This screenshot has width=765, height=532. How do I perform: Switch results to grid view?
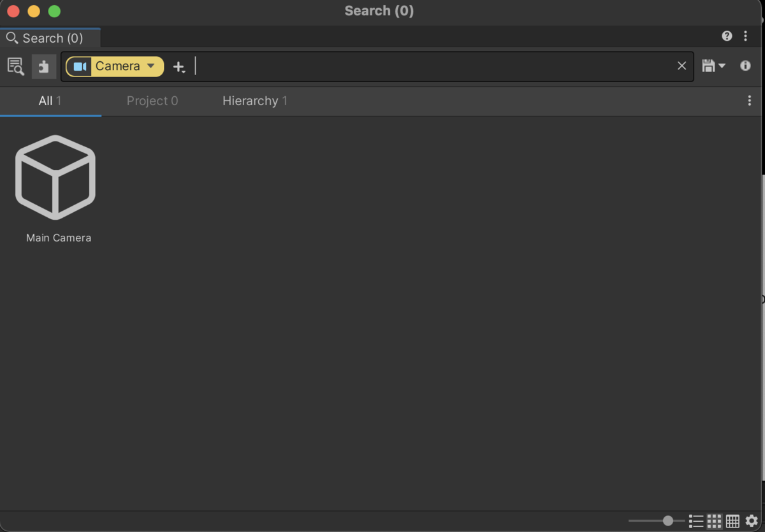(x=715, y=521)
